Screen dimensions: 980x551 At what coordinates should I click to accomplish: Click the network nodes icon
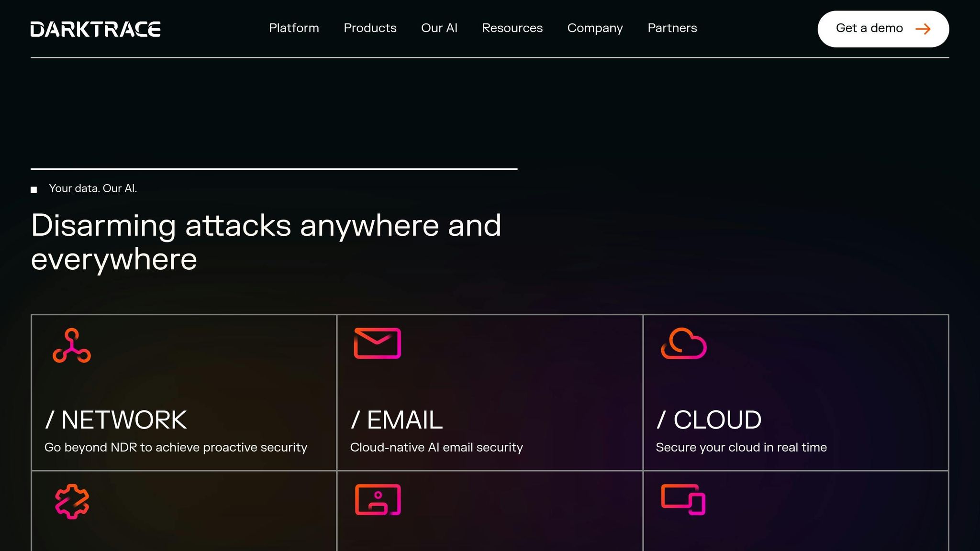point(72,345)
